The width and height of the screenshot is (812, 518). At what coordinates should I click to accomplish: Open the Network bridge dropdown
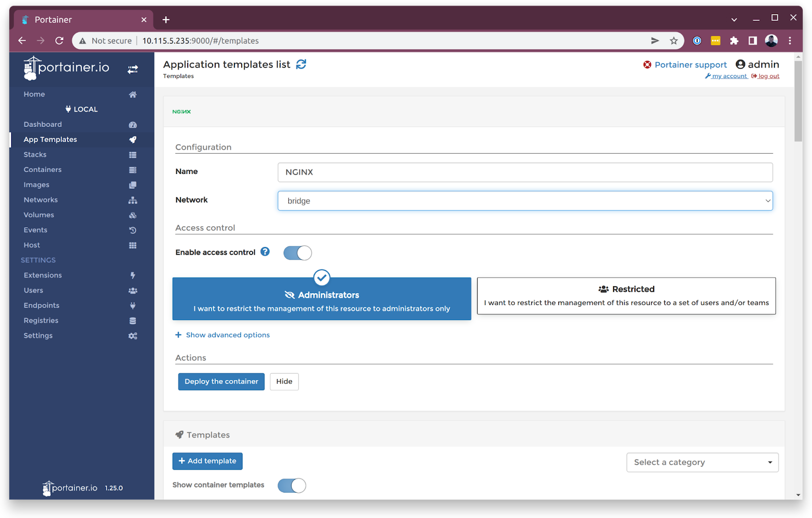[525, 201]
